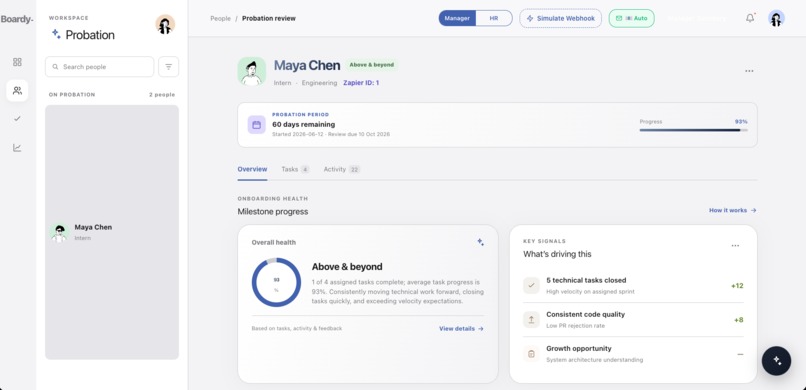Viewport: 806px width, 390px height.
Task: Click the Boardy logo
Action: (x=17, y=20)
